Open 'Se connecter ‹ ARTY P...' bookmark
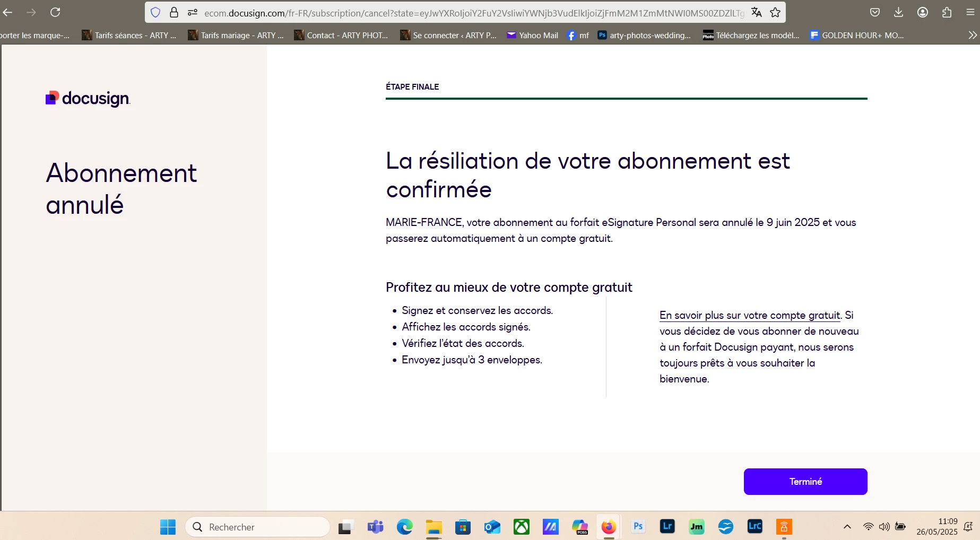980x540 pixels. point(448,35)
